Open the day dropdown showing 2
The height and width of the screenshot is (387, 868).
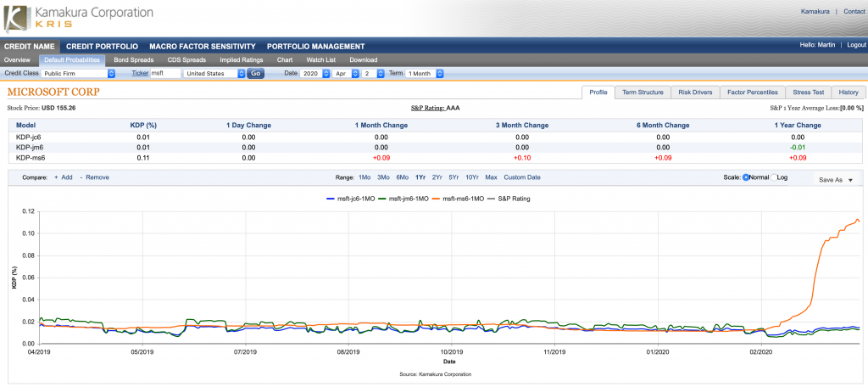373,73
